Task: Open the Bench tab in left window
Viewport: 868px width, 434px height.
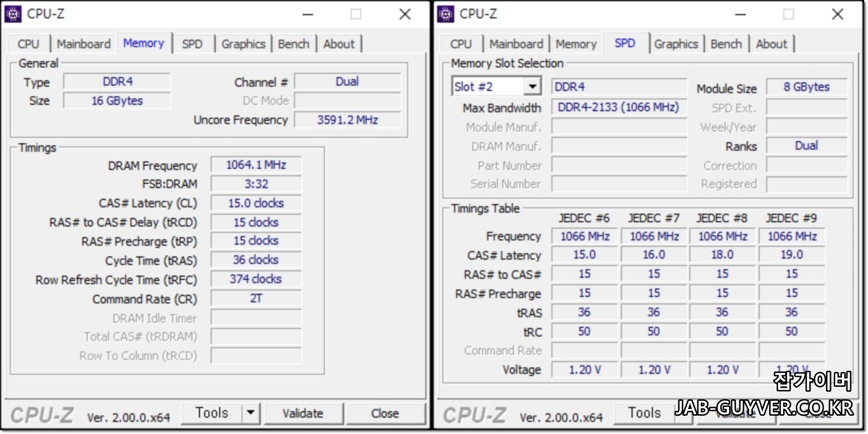Action: (294, 44)
